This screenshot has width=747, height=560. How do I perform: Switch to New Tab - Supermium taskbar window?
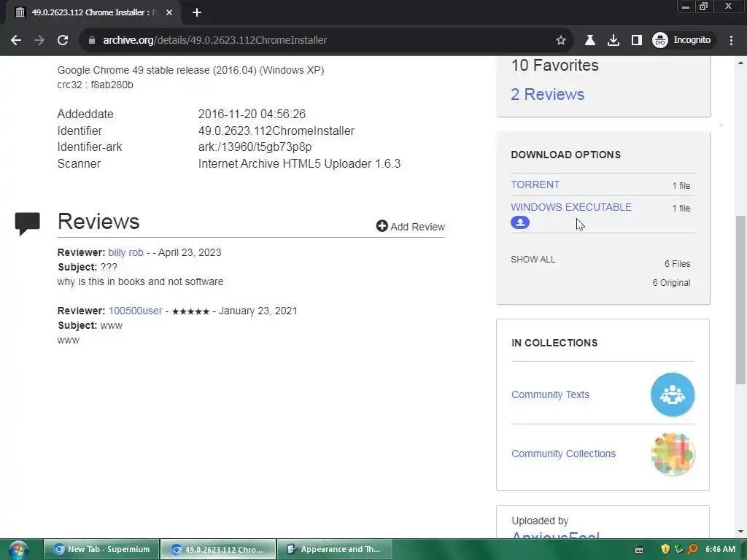point(101,549)
